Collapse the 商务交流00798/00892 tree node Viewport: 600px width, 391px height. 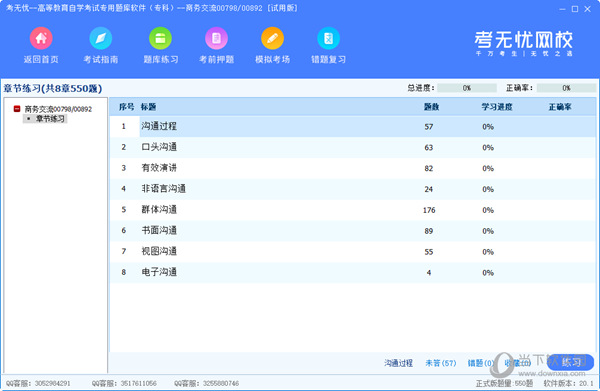click(17, 109)
